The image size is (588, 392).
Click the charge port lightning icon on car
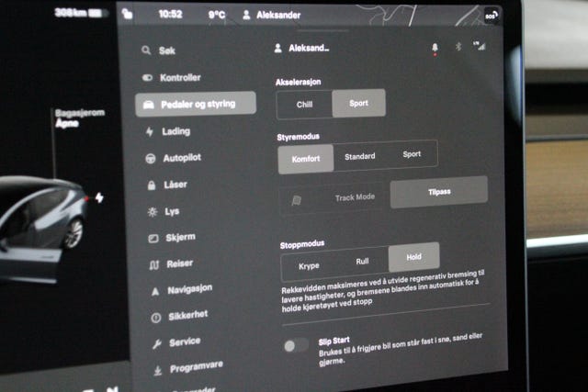pos(99,197)
